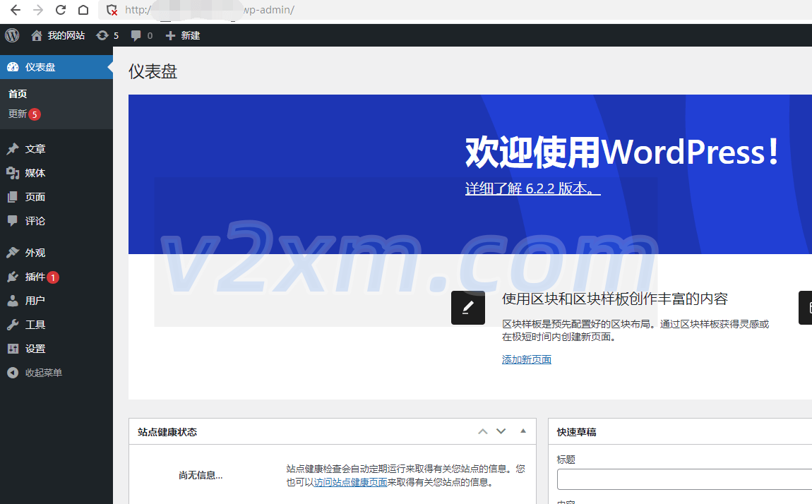Visit 我的网站 from admin bar

[66, 35]
